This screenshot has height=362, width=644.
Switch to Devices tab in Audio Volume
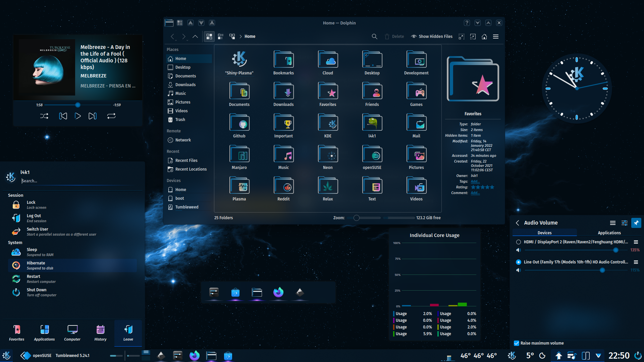click(544, 233)
